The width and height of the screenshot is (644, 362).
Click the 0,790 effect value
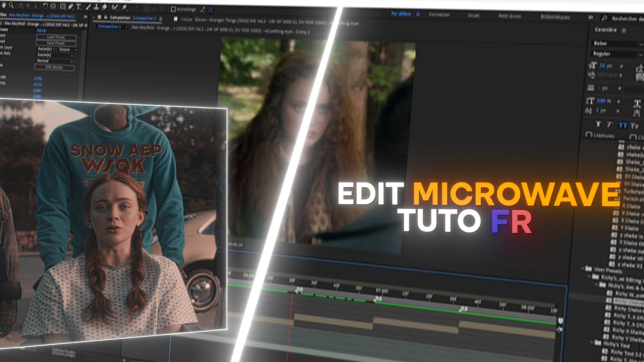[38, 79]
